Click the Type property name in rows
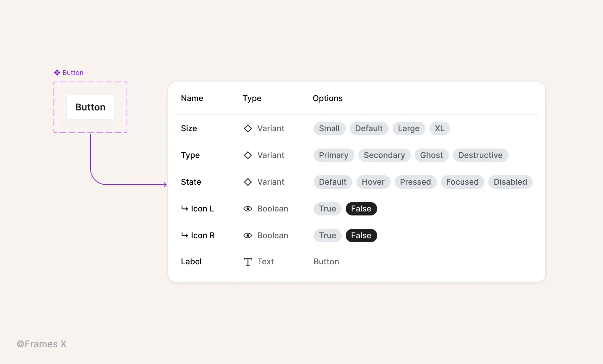Viewport: 603px width, 364px height. [x=190, y=155]
